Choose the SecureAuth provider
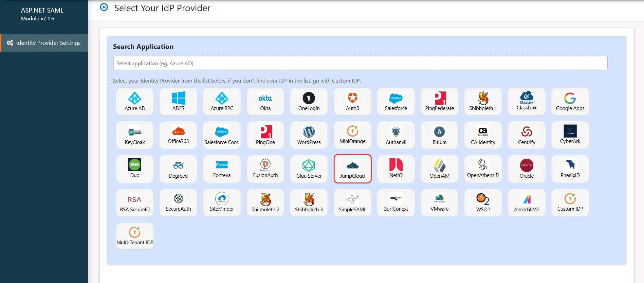Viewport: 644px width, 283px height. pyautogui.click(x=178, y=202)
